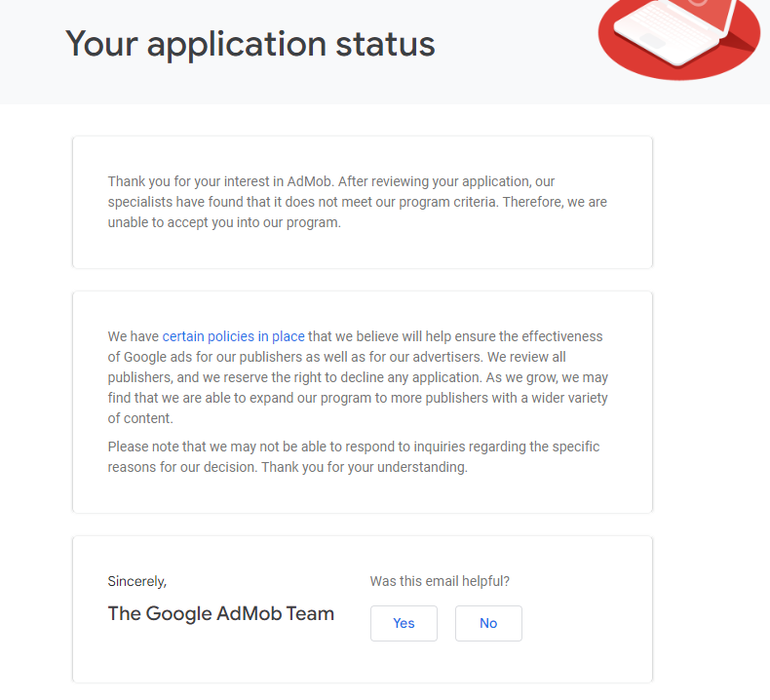Click the red laptop illustration in header

point(679,38)
